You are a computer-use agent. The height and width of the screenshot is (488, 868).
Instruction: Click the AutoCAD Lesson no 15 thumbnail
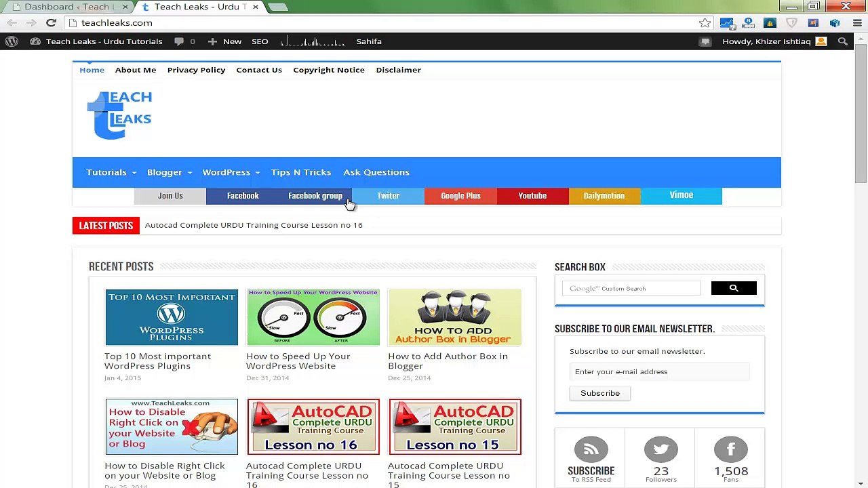point(455,427)
